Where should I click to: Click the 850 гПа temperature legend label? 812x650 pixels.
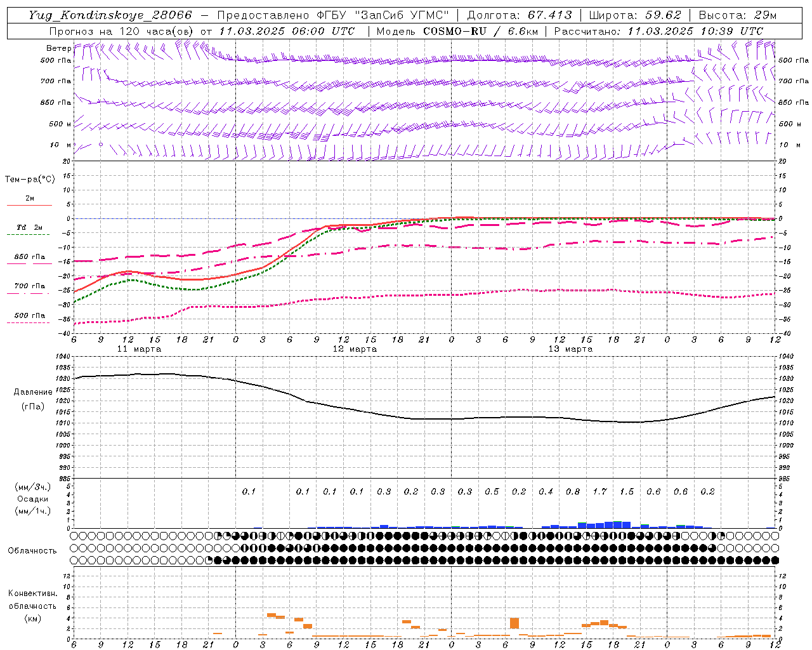[x=30, y=257]
